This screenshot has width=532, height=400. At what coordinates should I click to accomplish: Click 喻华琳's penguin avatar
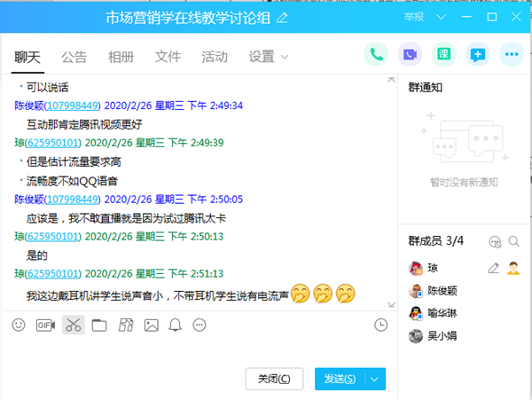(x=416, y=313)
